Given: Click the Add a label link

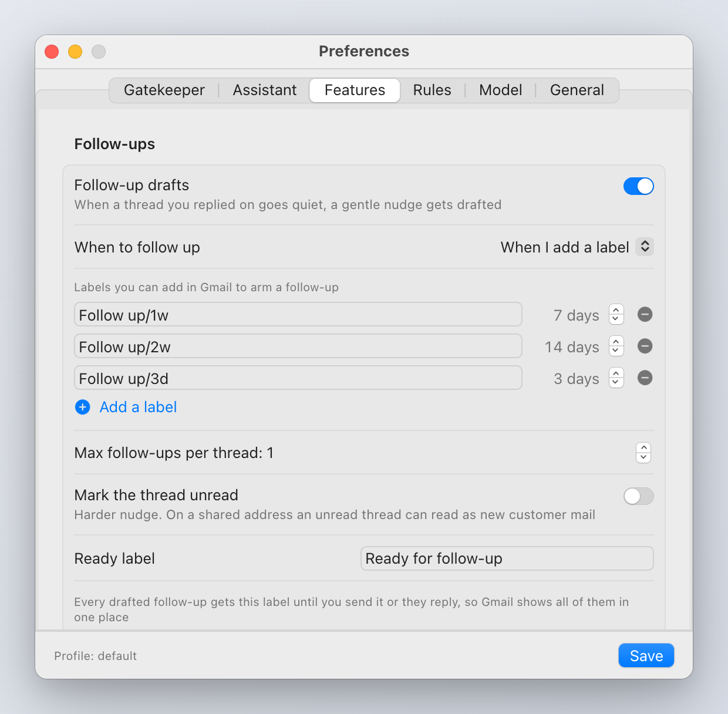Looking at the screenshot, I should (138, 407).
